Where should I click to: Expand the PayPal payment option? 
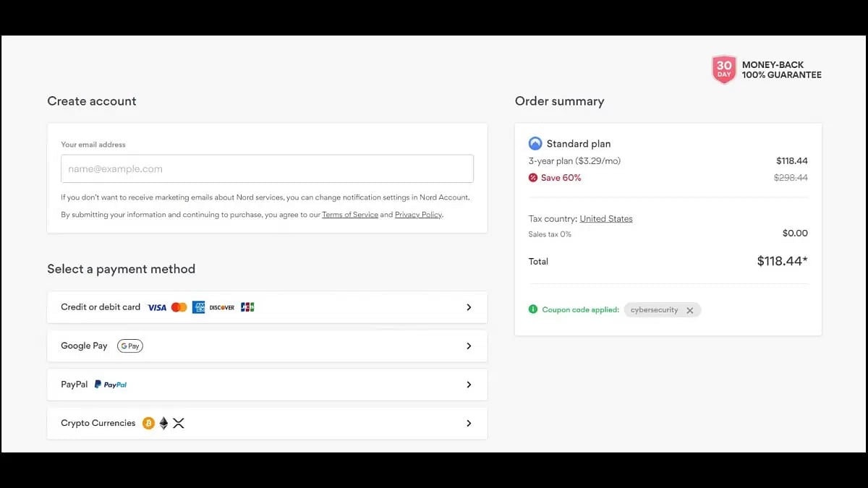coord(469,385)
